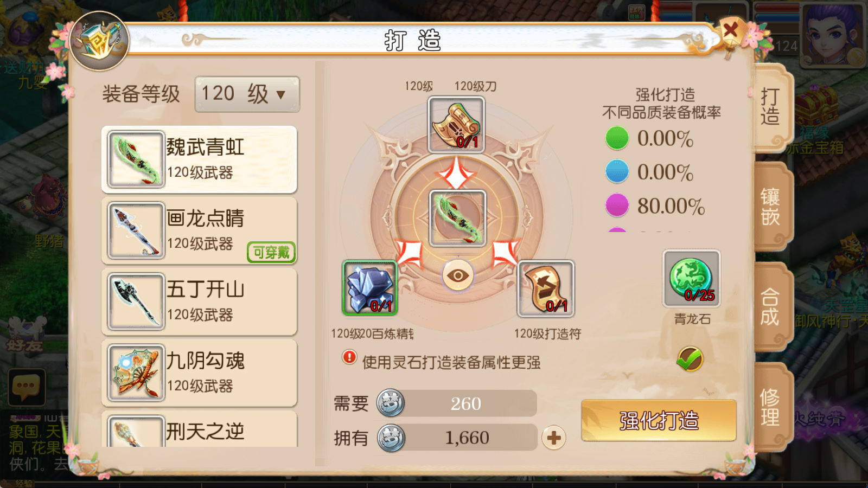Switch to the 合成 tab
Screen dimensions: 868x488
pyautogui.click(x=771, y=306)
